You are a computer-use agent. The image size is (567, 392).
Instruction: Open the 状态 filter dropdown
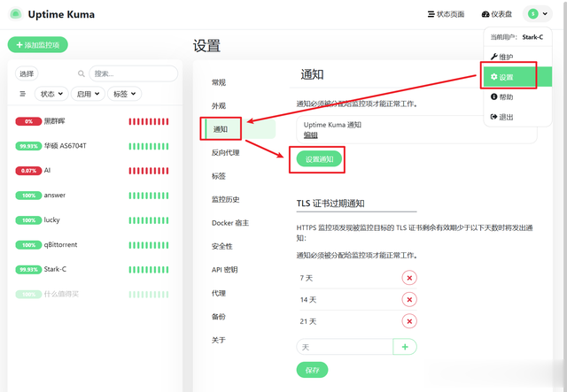(x=51, y=94)
